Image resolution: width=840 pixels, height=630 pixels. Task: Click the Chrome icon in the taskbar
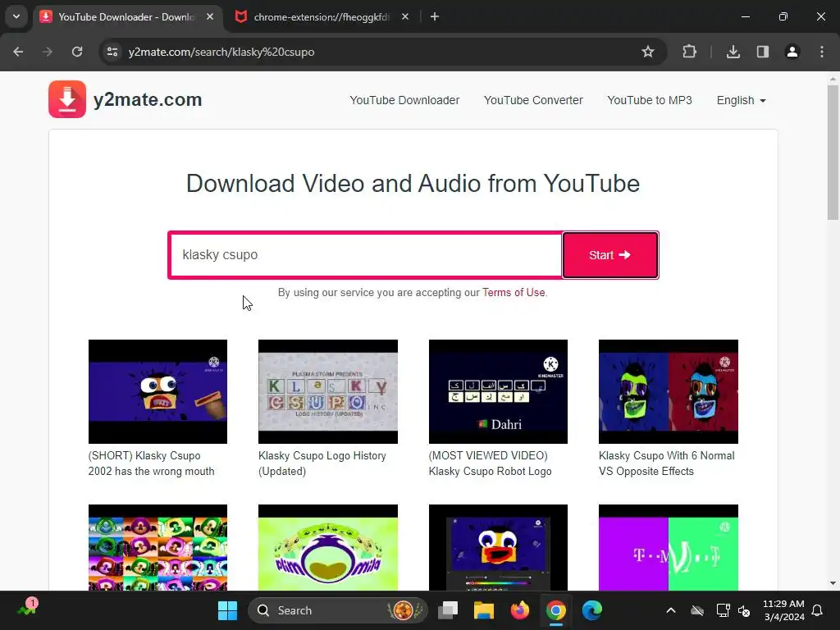click(555, 610)
